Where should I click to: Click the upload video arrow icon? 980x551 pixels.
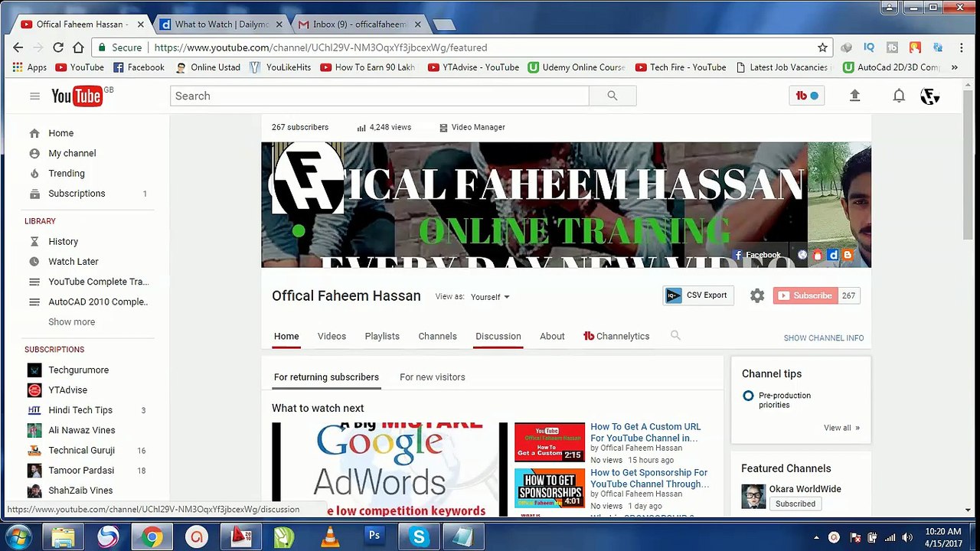click(x=855, y=96)
